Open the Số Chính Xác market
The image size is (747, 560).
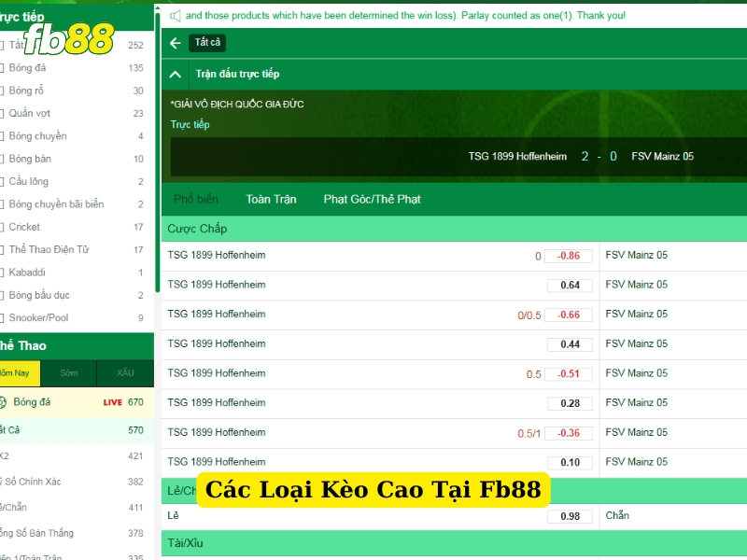[77, 482]
